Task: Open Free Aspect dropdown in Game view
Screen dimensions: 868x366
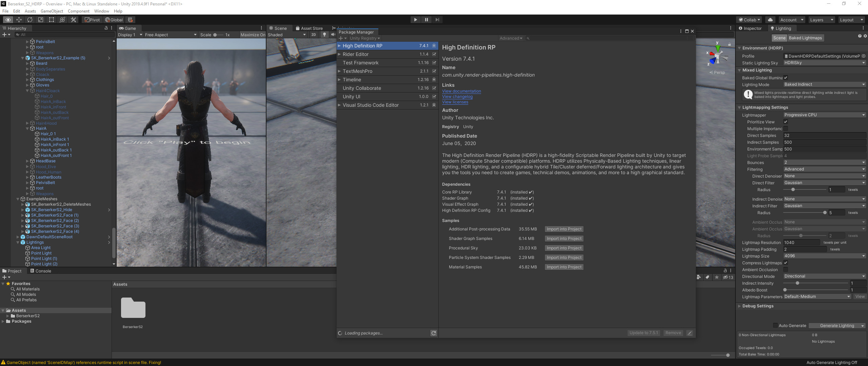Action: (x=171, y=35)
